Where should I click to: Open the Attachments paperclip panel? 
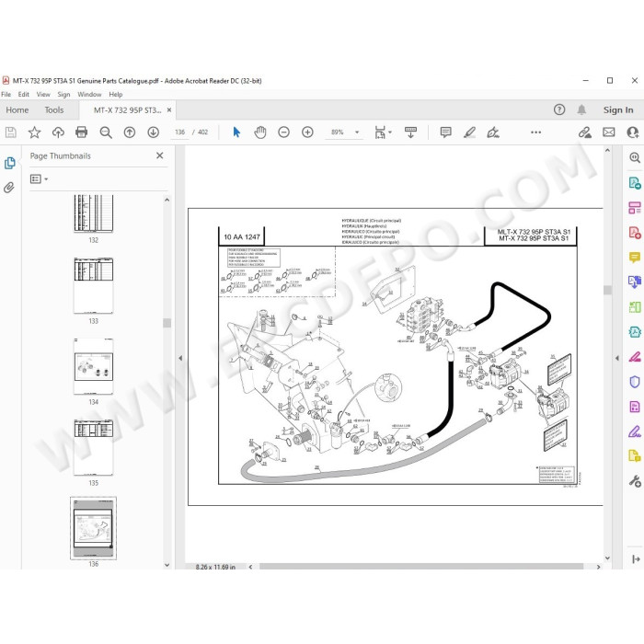coord(9,188)
